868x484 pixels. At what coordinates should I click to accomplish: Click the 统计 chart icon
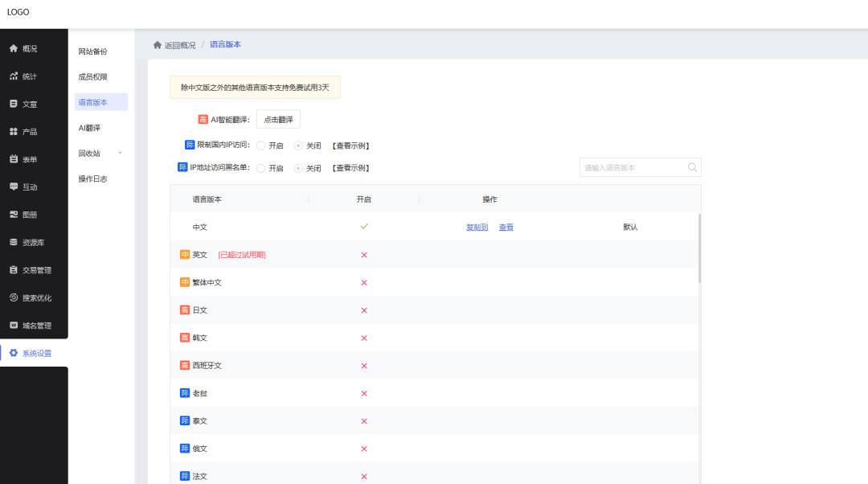pyautogui.click(x=14, y=76)
